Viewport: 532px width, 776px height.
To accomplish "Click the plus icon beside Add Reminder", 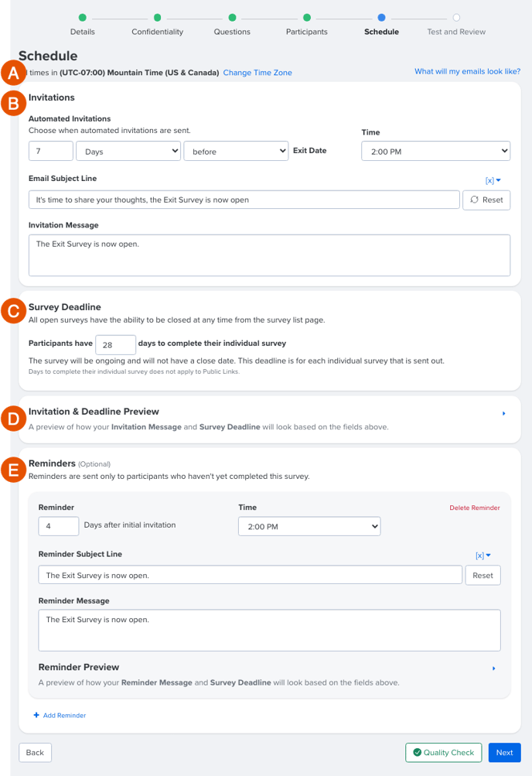I will (36, 715).
